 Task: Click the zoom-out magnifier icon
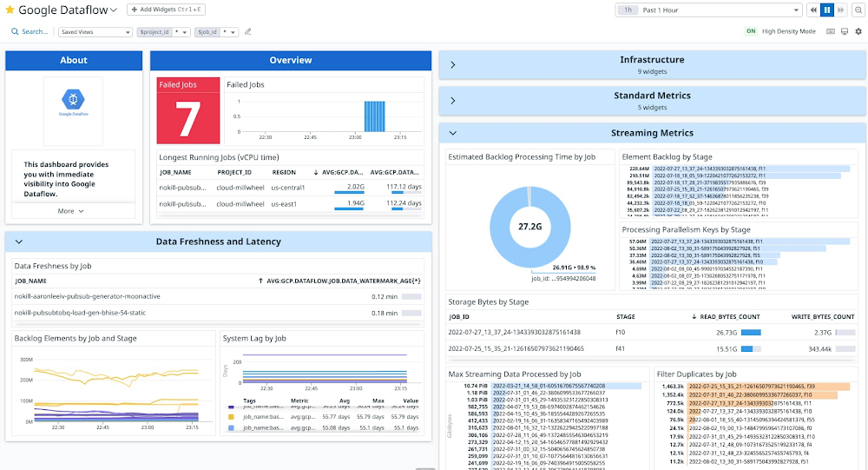pyautogui.click(x=858, y=10)
